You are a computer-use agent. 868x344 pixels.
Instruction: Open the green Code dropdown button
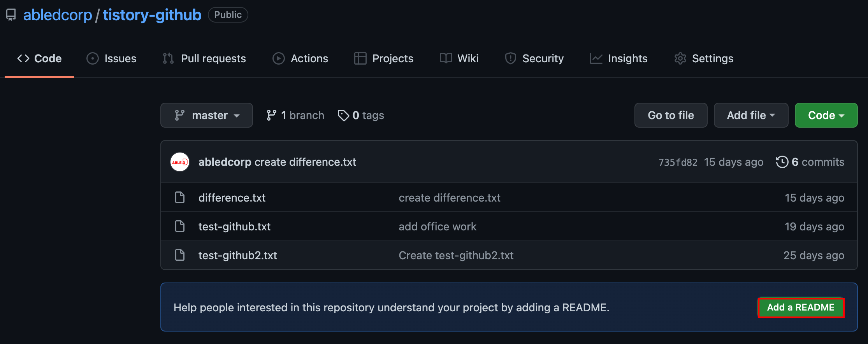click(826, 115)
